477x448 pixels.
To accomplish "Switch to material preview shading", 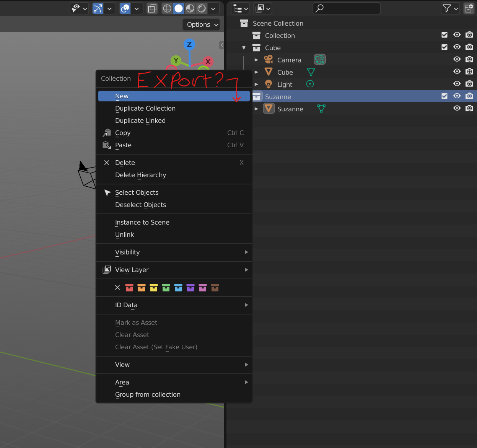I will pos(190,8).
